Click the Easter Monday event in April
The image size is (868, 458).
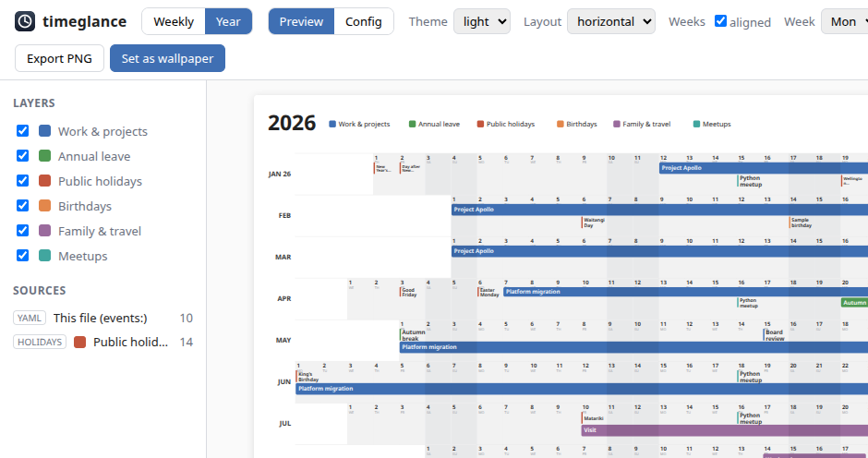point(488,292)
